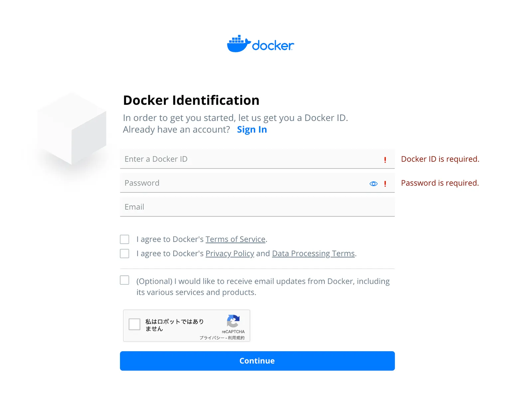Enable optional email updates checkbox
This screenshot has height=413, width=532.
125,280
